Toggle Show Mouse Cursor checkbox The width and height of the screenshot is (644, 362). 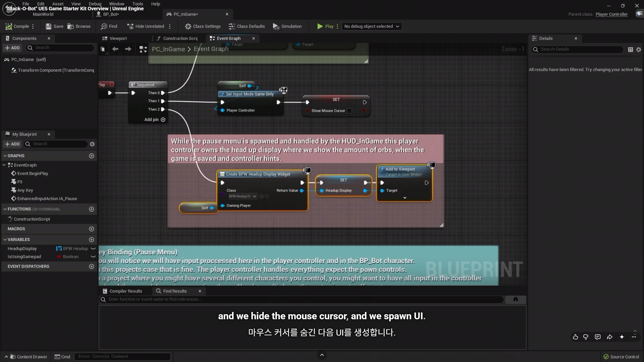coord(349,111)
